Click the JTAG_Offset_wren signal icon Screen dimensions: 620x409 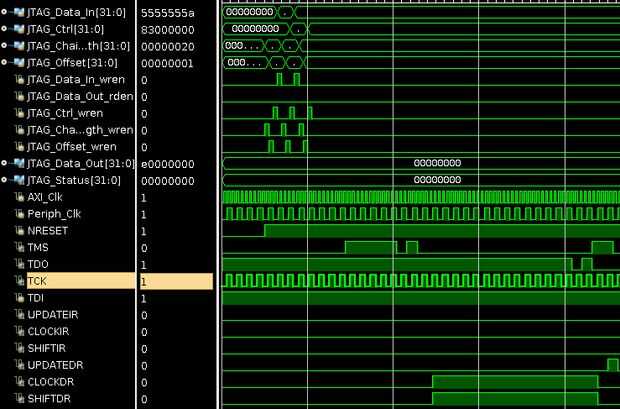pyautogui.click(x=19, y=146)
